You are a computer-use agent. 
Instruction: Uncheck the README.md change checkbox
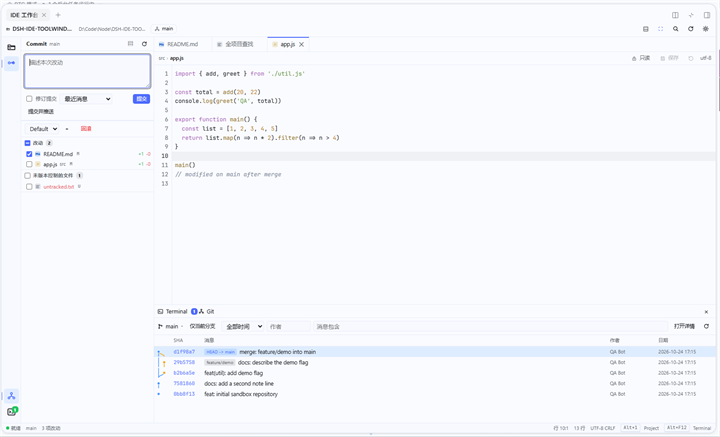click(x=29, y=154)
